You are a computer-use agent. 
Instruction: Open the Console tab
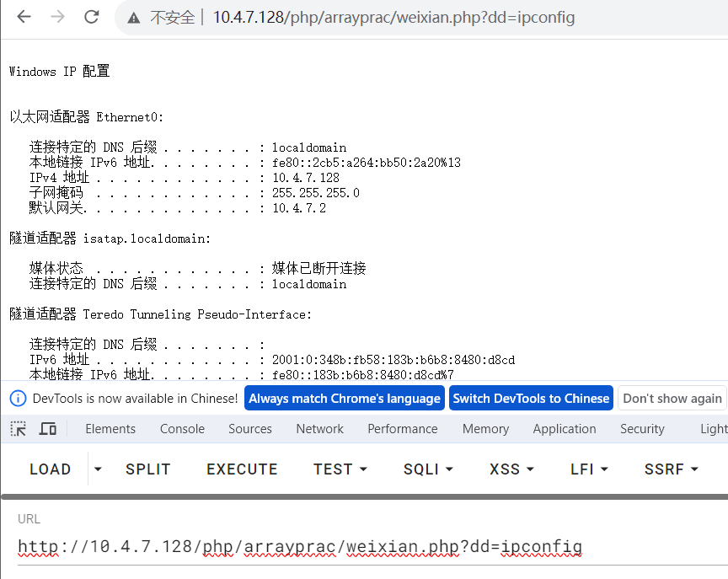point(183,429)
